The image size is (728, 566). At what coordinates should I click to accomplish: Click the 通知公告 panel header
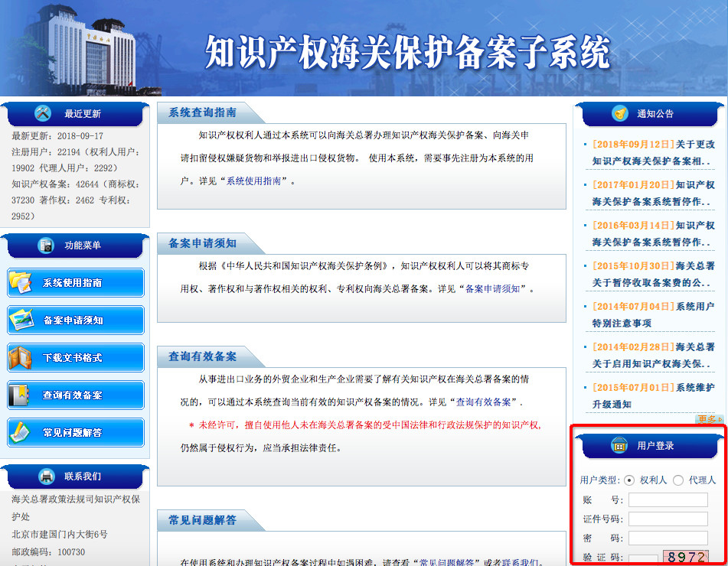pos(650,114)
